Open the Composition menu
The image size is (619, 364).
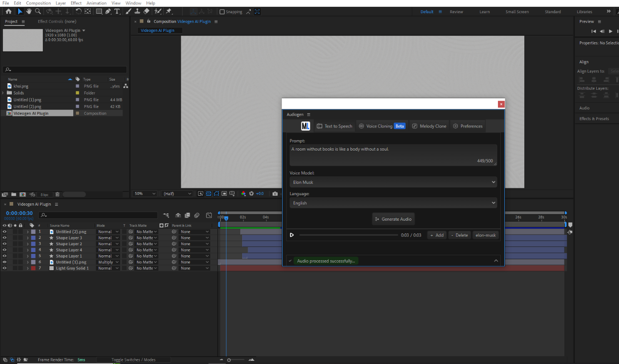click(x=39, y=3)
